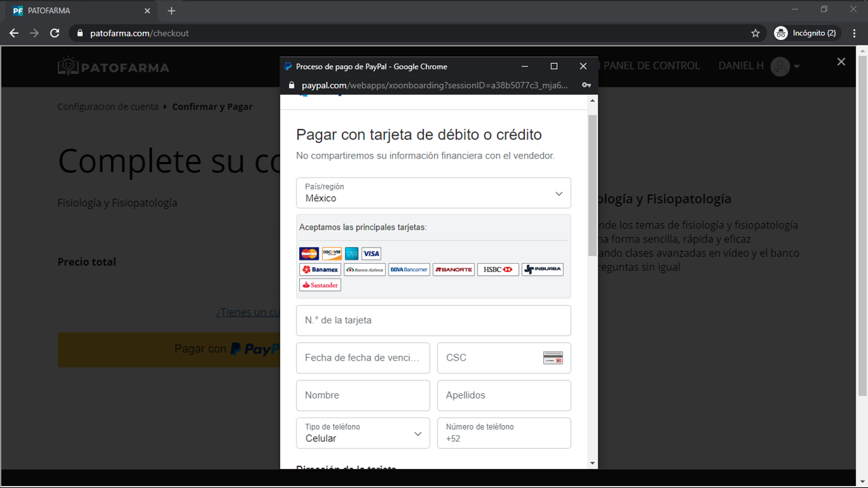Click the ¿Tienes un cupón link
Image resolution: width=868 pixels, height=488 pixels.
click(248, 312)
